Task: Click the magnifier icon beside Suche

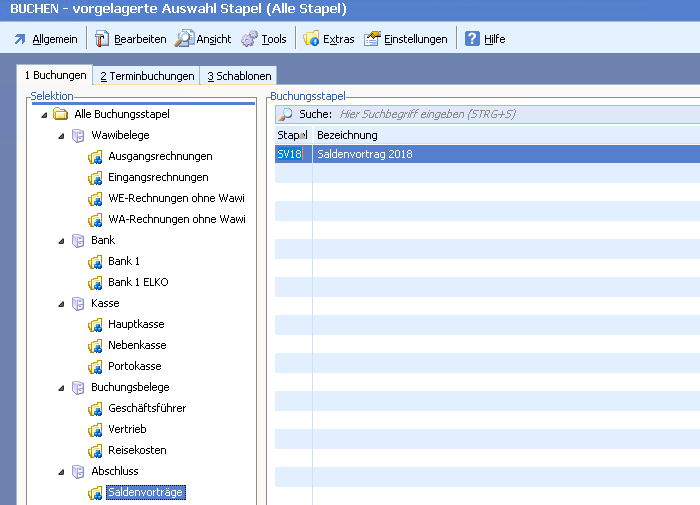Action: (x=286, y=114)
